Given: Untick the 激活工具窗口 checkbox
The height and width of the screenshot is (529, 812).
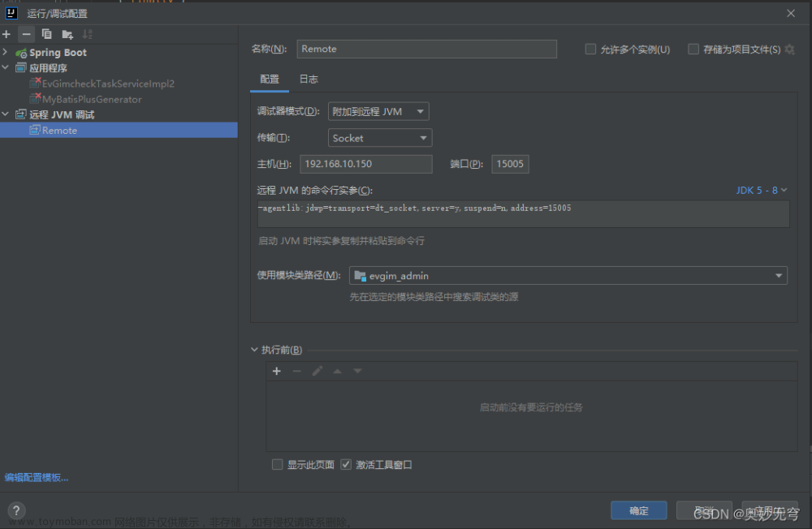Looking at the screenshot, I should pos(346,464).
